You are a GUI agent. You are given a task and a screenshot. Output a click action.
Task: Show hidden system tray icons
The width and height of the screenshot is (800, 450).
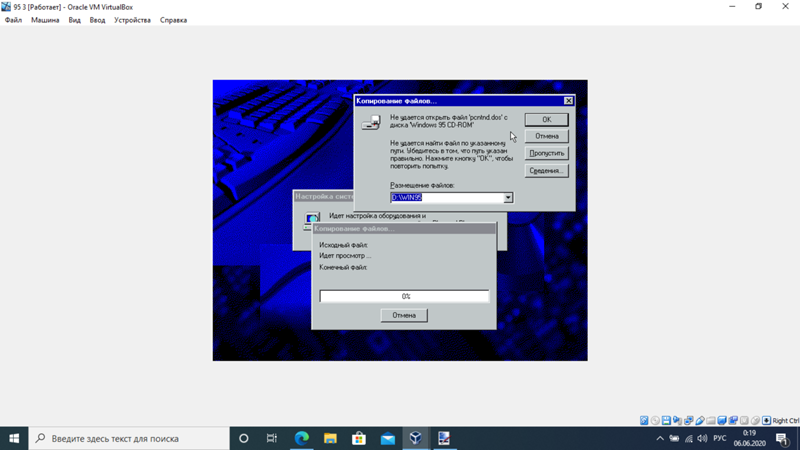click(660, 438)
